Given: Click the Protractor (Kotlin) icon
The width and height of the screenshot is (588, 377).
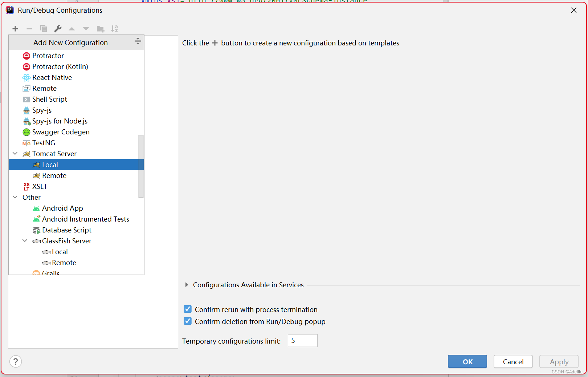Looking at the screenshot, I should (x=26, y=67).
